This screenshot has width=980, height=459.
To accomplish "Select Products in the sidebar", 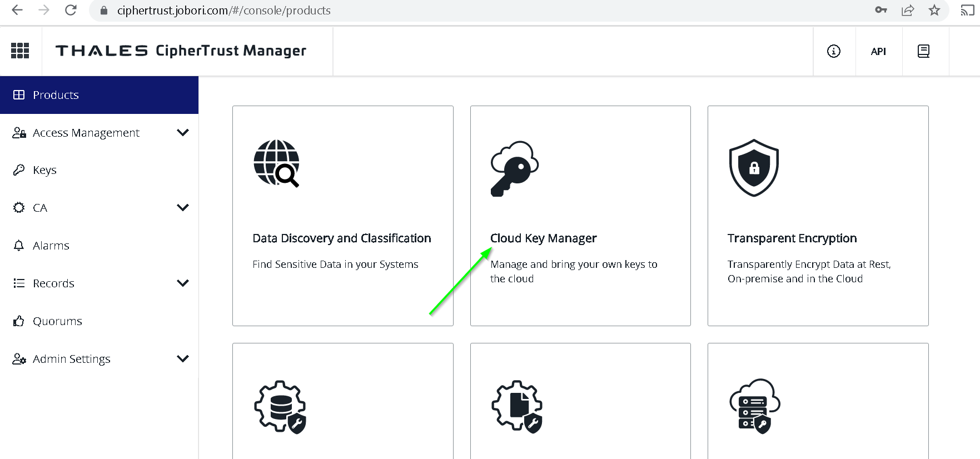I will coord(99,95).
